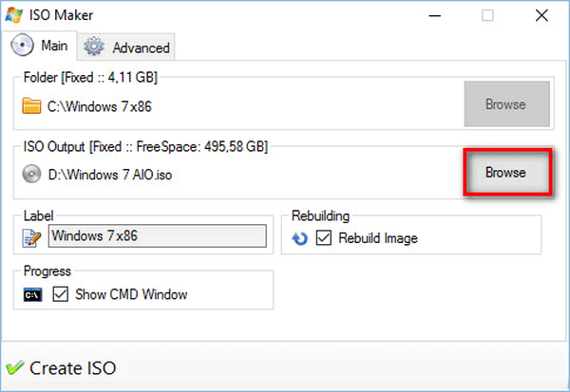570x392 pixels.
Task: Toggle the Rebuild Image checkbox
Action: pos(323,238)
